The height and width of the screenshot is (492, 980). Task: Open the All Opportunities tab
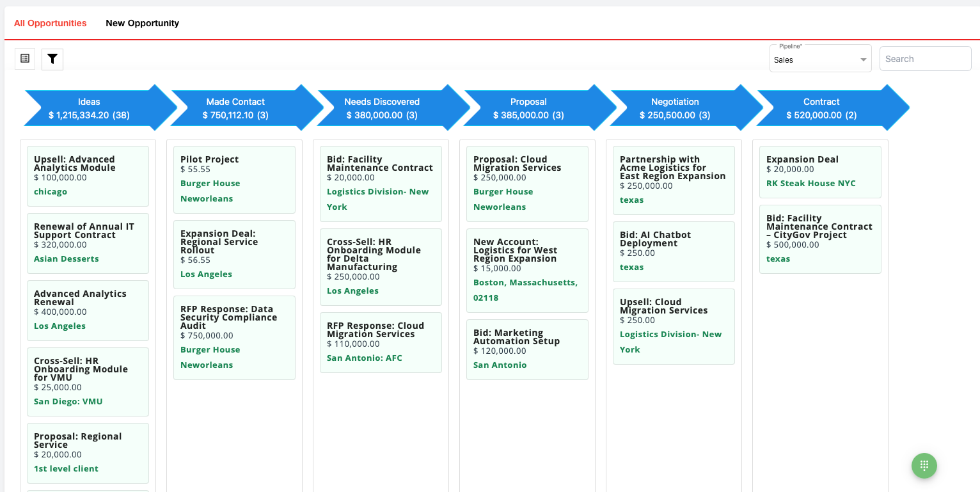(51, 23)
